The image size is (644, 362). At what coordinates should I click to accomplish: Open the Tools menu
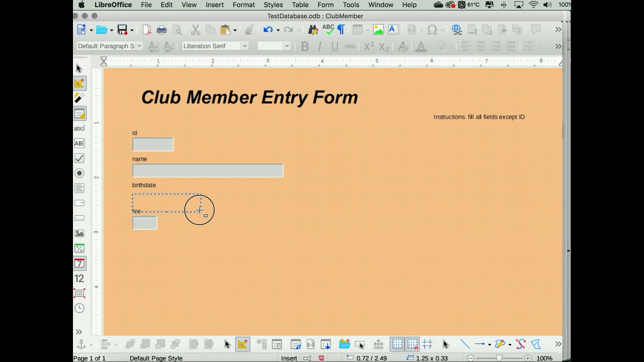tap(351, 5)
